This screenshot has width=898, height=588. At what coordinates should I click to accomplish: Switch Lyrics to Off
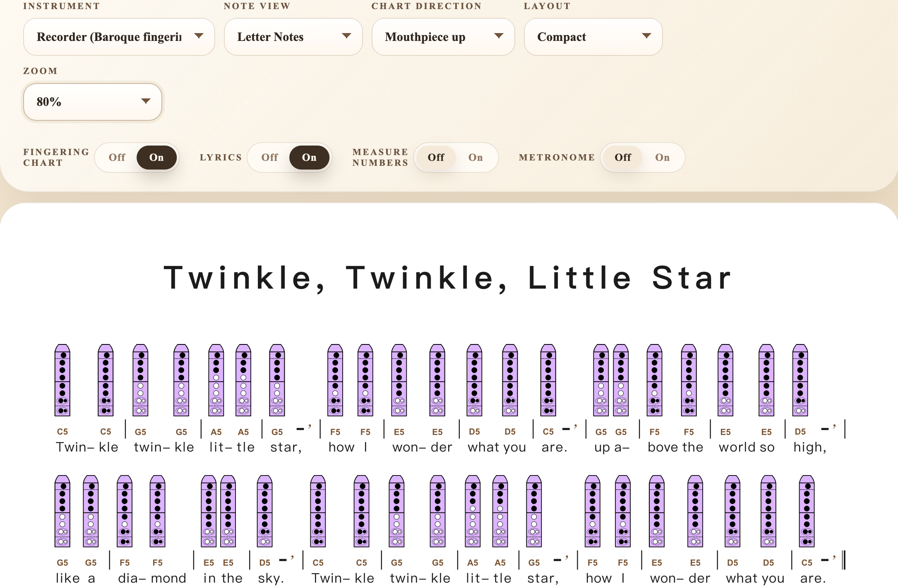point(269,158)
